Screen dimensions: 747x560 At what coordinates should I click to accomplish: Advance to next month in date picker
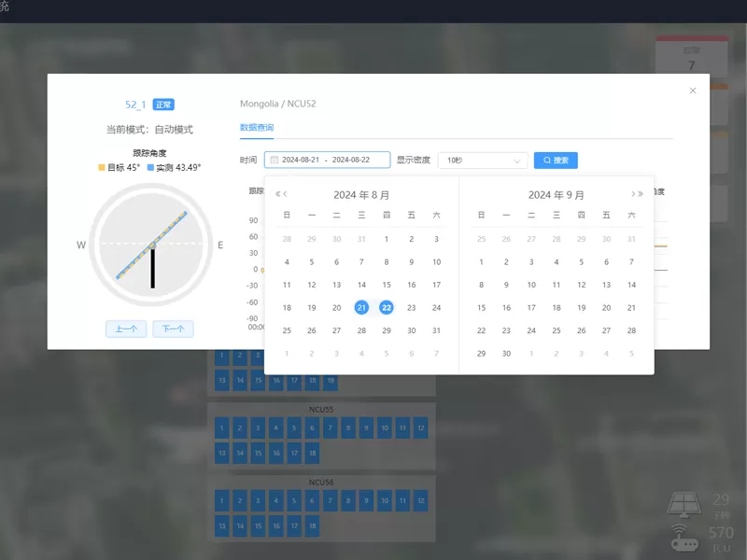[632, 194]
